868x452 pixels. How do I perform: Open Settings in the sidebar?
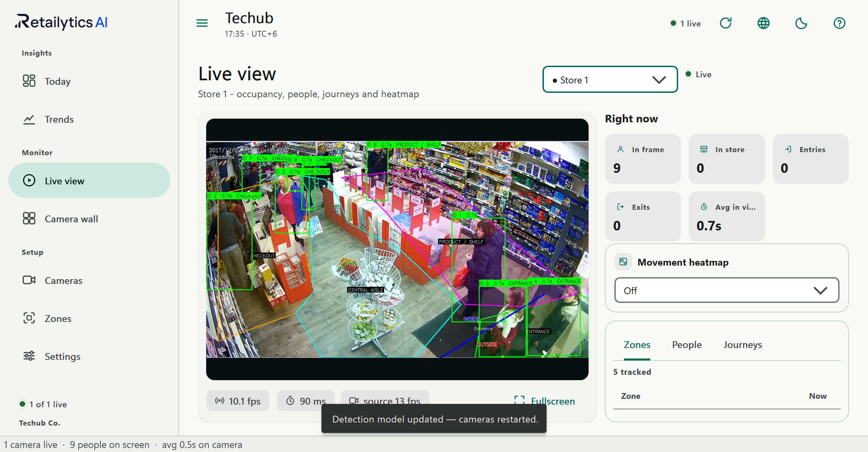pos(89,356)
